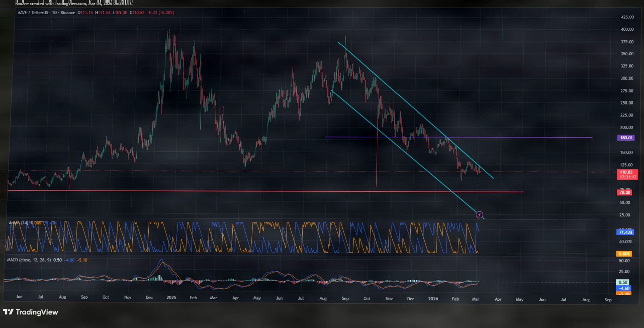Click the AAVE / TetherUS symbol title
This screenshot has height=328, width=644.
click(33, 13)
